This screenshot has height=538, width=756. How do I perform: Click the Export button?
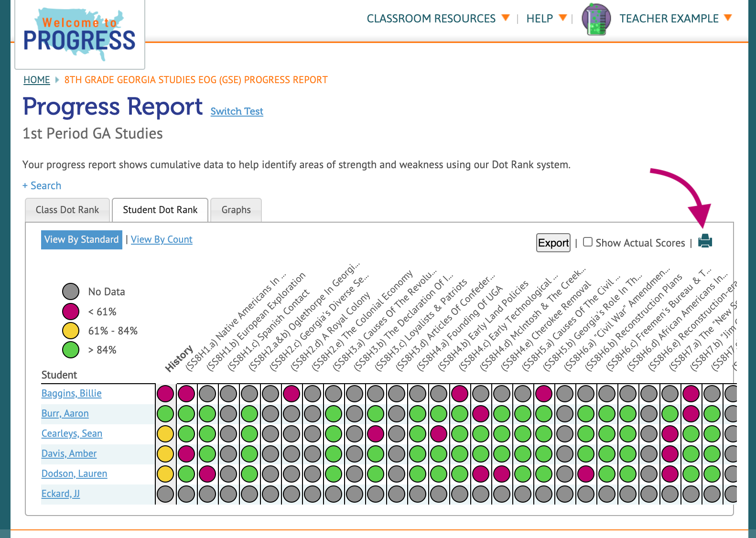553,243
